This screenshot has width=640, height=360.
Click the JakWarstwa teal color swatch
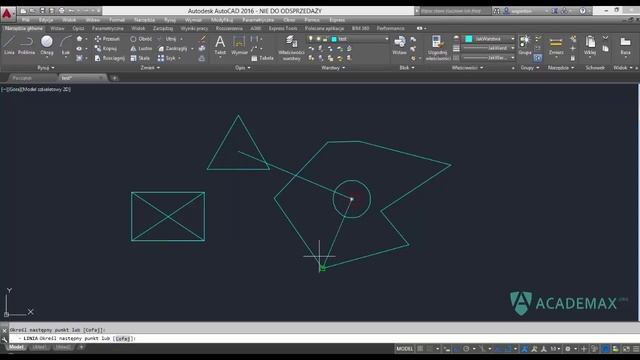(469, 38)
